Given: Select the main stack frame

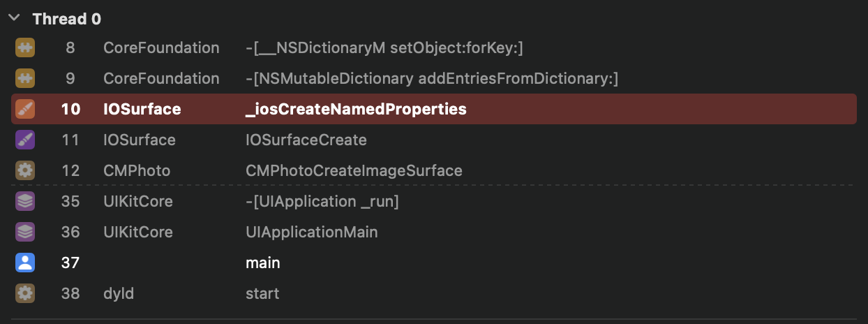Looking at the screenshot, I should pos(434,263).
